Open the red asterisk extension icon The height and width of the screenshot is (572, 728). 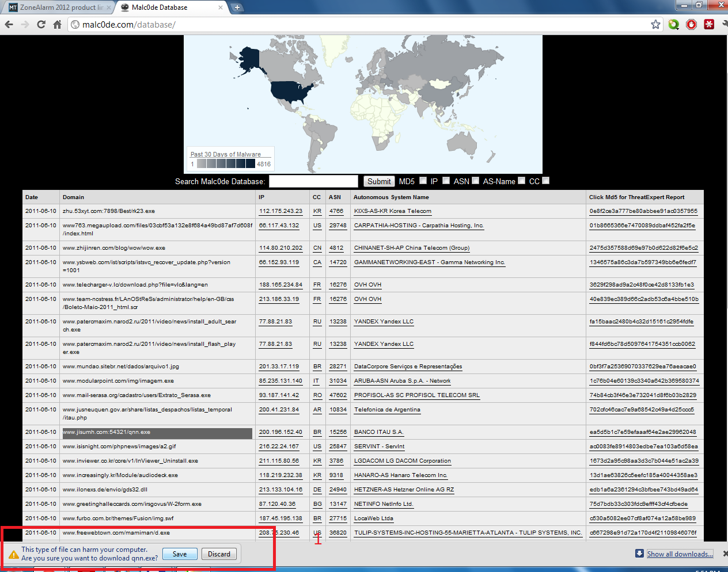[x=709, y=24]
